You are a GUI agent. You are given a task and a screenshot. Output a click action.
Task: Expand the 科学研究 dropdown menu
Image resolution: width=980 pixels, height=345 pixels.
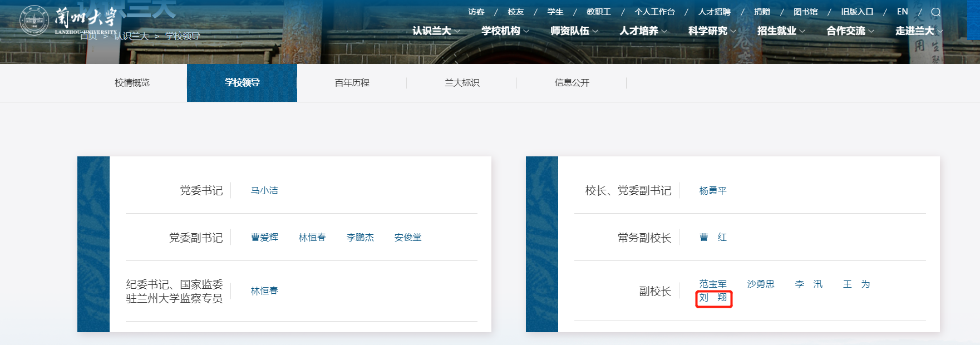click(x=712, y=31)
